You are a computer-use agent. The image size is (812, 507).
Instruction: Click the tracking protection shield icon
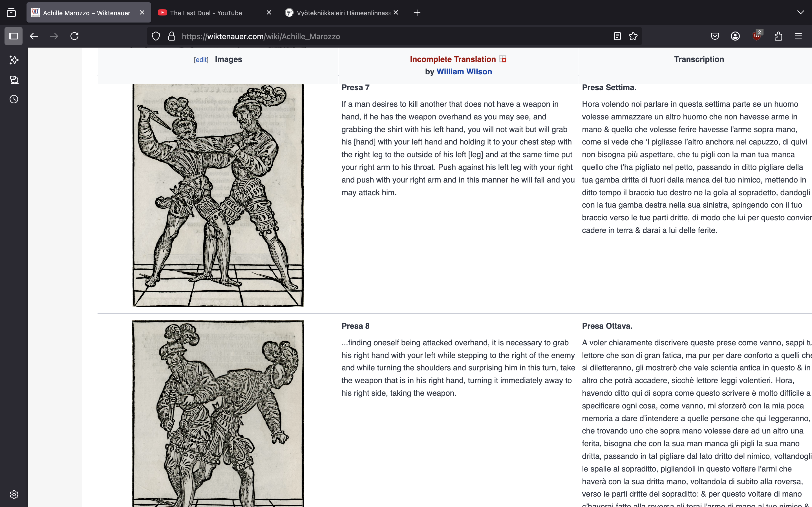coord(156,36)
